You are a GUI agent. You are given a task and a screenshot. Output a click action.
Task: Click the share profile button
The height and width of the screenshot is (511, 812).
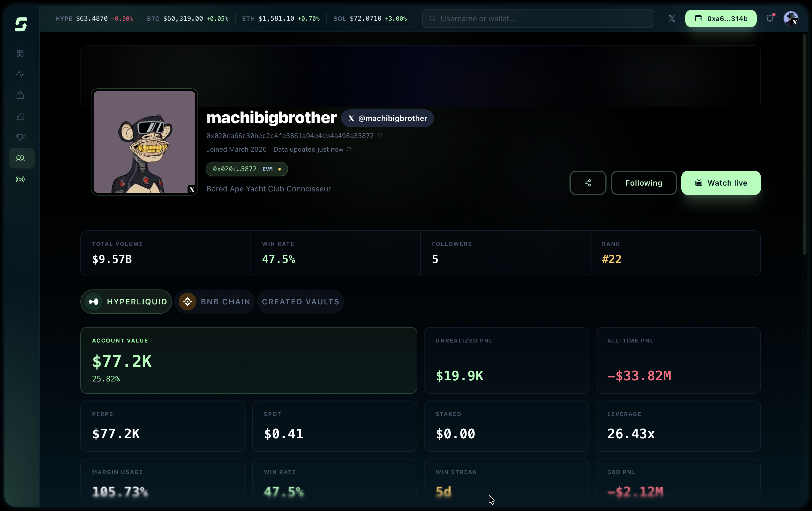[588, 183]
